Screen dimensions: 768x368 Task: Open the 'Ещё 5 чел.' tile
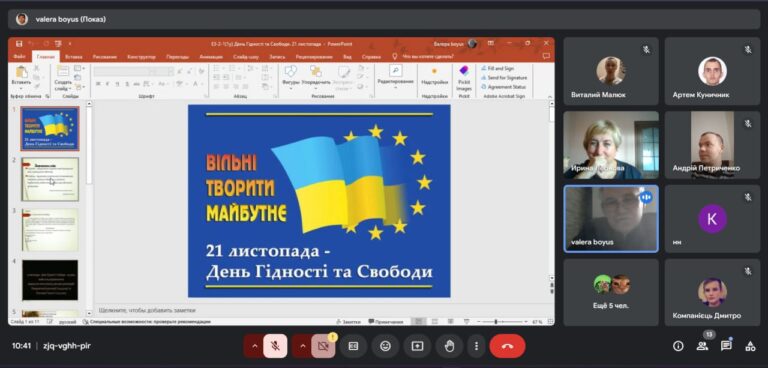611,292
